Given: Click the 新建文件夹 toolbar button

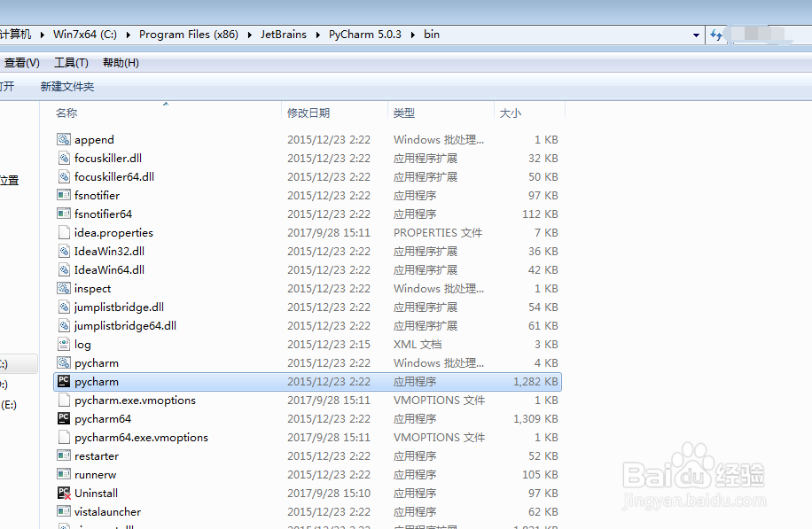Looking at the screenshot, I should coord(67,87).
